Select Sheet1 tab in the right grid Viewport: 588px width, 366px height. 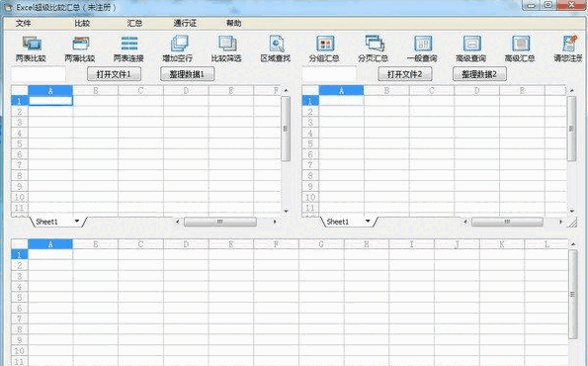338,222
